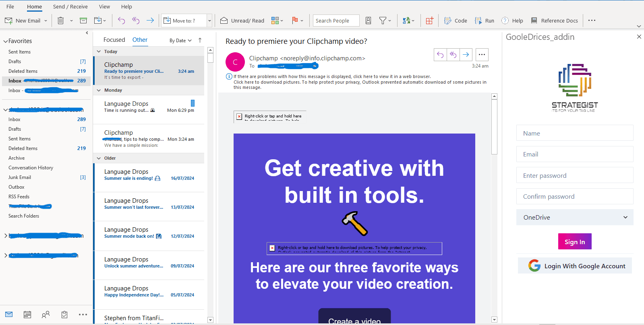Click the reading pane scrollbar thumb
The width and height of the screenshot is (644, 325).
(x=495, y=127)
